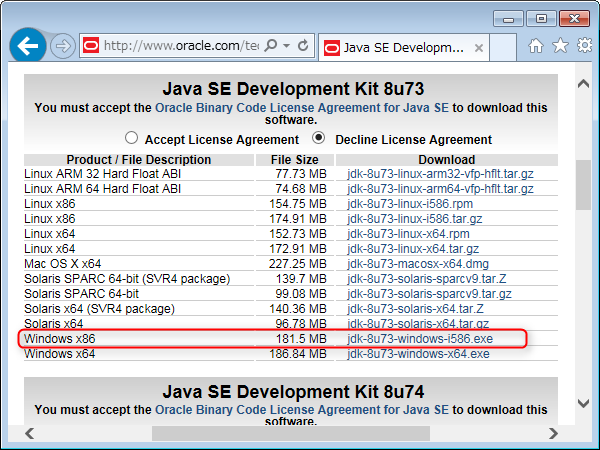Download jdk-8u73-linux-x64.rpm
The width and height of the screenshot is (600, 450).
click(x=408, y=234)
